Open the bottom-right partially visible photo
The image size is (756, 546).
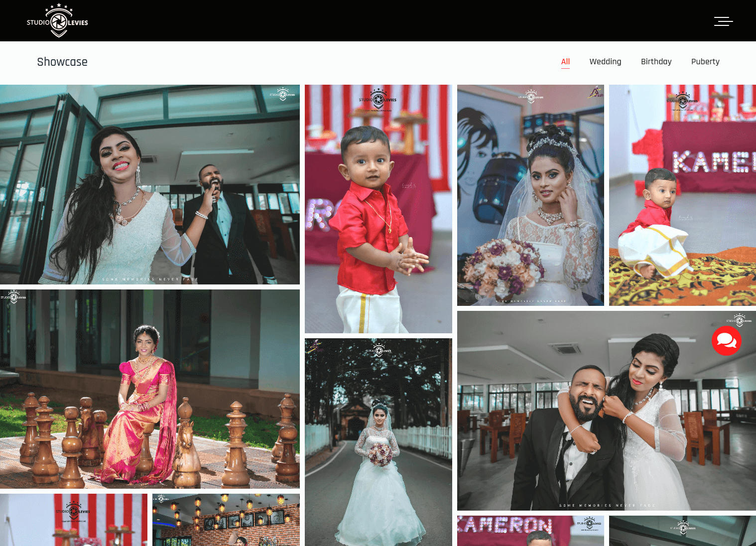click(x=682, y=531)
